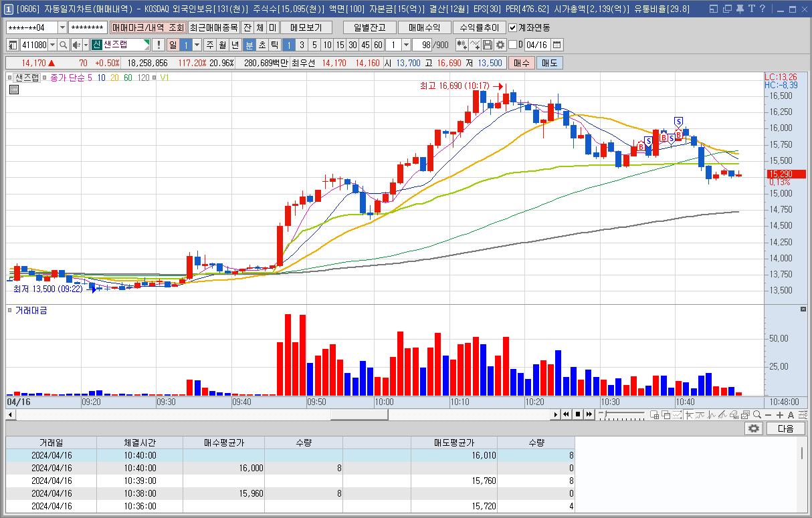812x518 pixels.
Task: Open the 매매수익 button
Action: [424, 27]
